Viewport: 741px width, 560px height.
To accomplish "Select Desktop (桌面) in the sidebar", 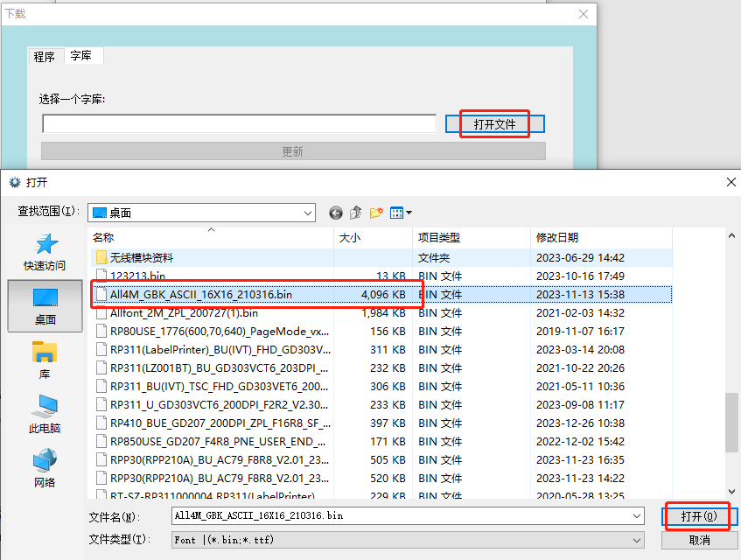I will click(x=45, y=305).
